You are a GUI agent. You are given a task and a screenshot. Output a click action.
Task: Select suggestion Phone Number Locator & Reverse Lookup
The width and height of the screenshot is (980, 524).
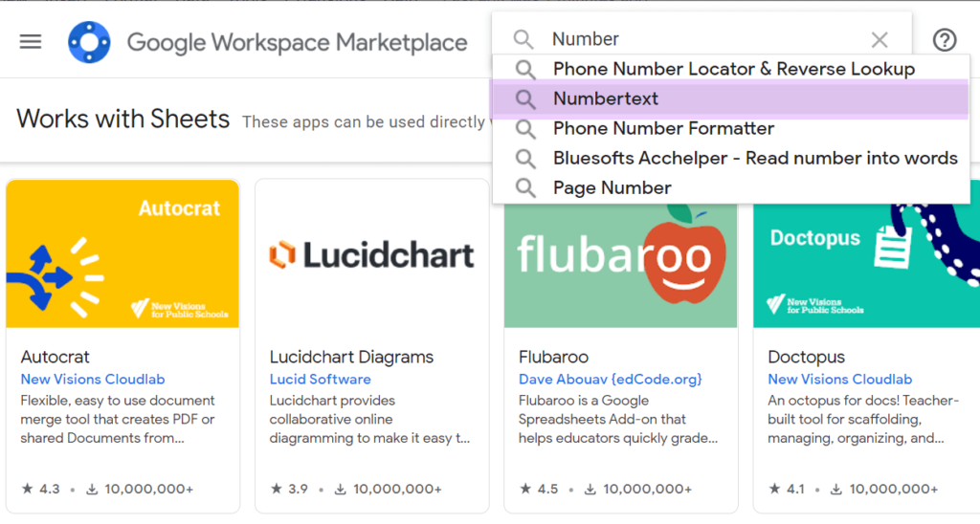coord(731,69)
